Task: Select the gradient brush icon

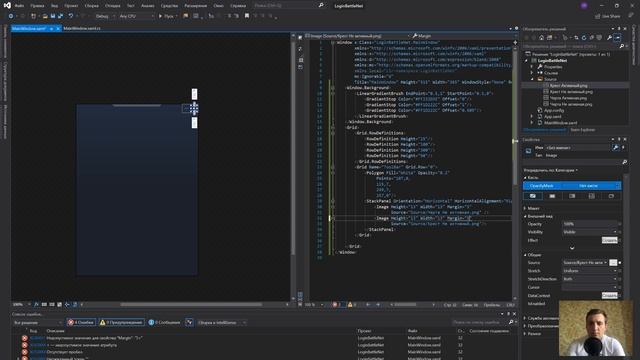Action: [x=572, y=196]
